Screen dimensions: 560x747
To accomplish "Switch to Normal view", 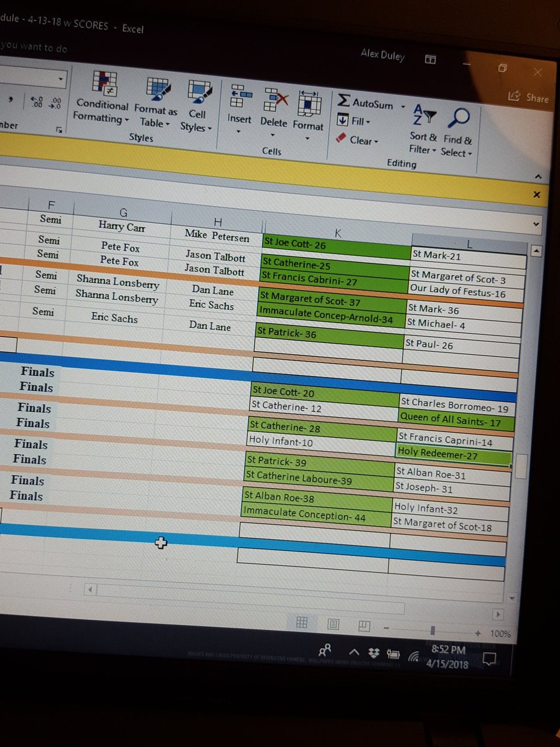I will (x=301, y=622).
